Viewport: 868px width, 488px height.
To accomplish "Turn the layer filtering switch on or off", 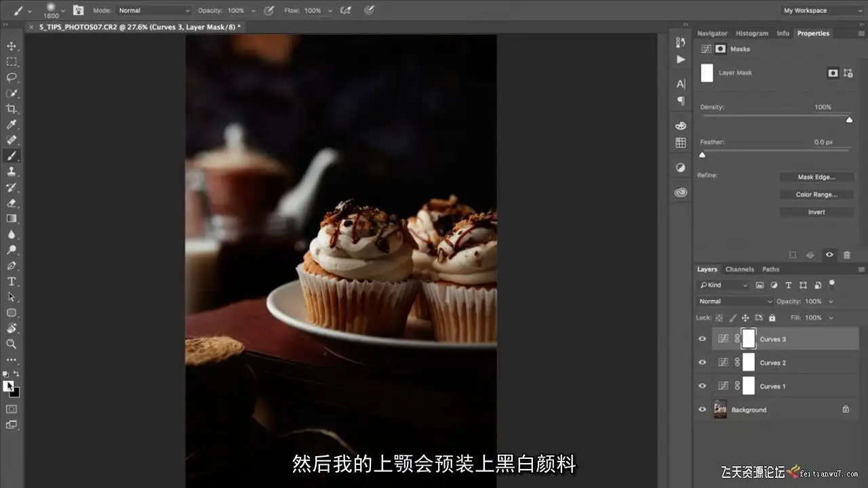I will 832,284.
